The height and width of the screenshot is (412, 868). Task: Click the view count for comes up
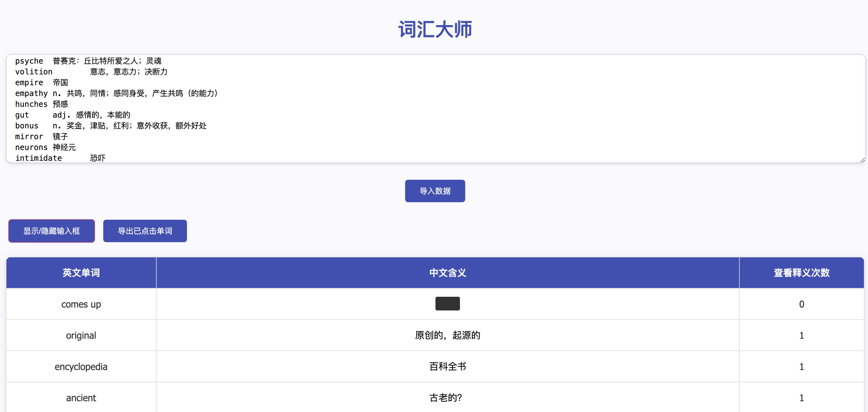[801, 304]
